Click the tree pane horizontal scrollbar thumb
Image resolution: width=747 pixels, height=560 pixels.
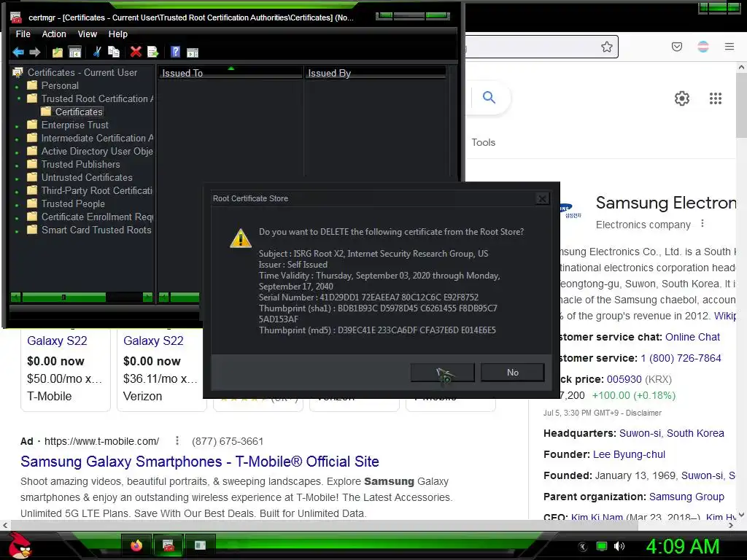click(64, 297)
